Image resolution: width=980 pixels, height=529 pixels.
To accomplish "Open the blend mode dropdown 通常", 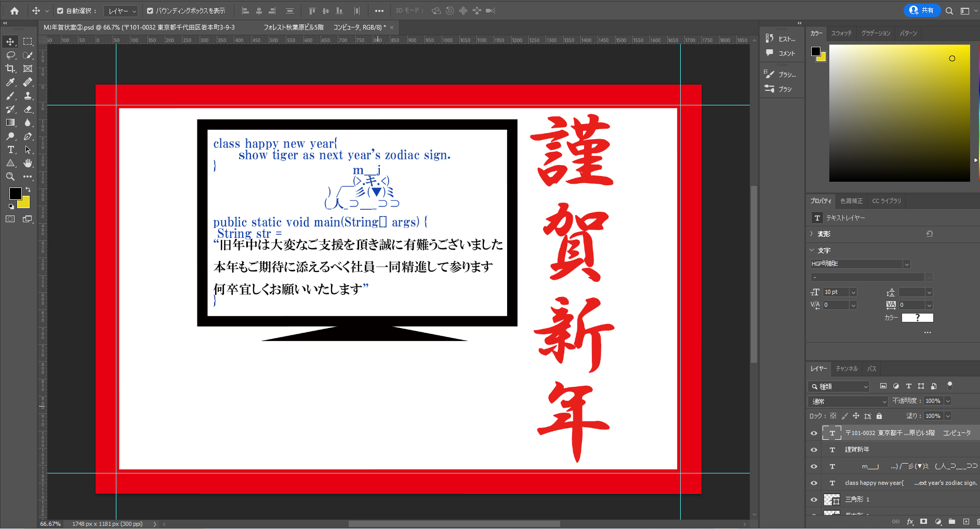I will (x=848, y=401).
